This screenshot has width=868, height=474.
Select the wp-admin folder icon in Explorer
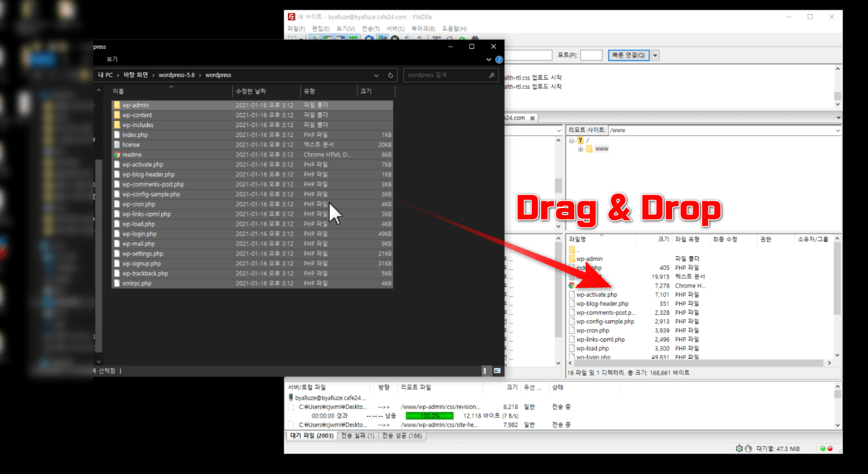[x=117, y=105]
